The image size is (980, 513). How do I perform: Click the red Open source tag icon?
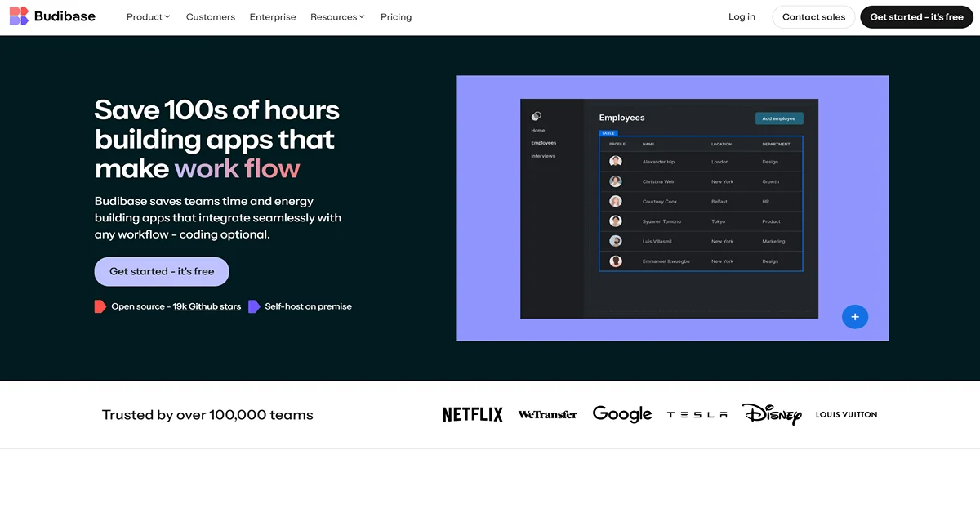(x=100, y=306)
